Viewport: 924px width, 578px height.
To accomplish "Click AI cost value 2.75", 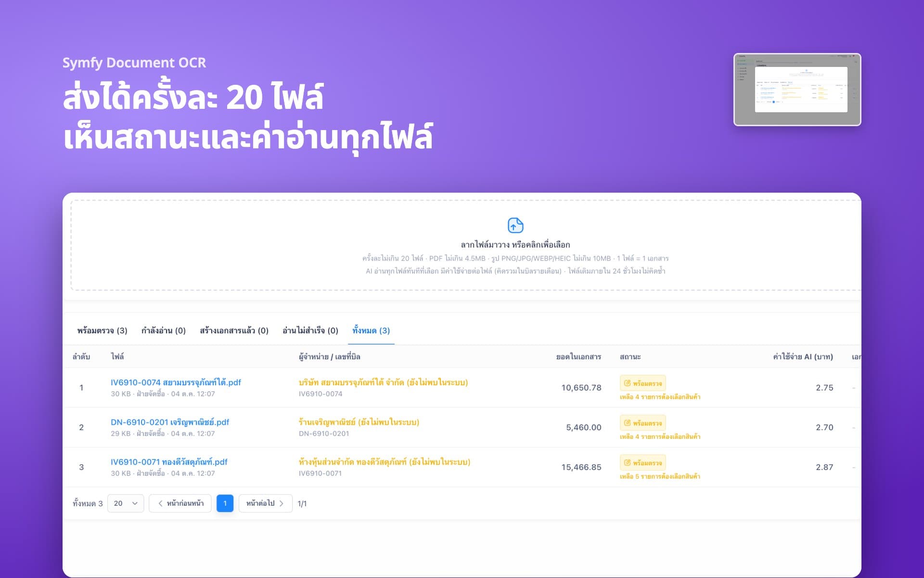I will [824, 388].
